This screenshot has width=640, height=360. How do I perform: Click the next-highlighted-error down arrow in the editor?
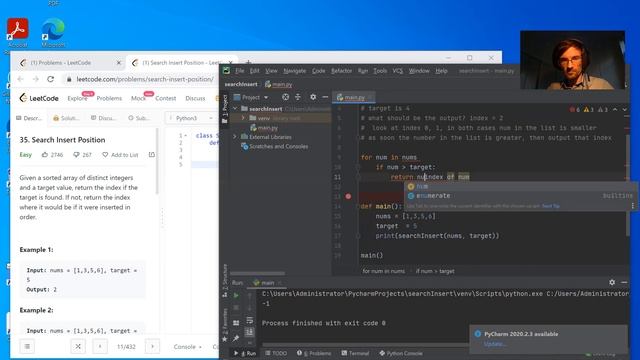click(624, 109)
